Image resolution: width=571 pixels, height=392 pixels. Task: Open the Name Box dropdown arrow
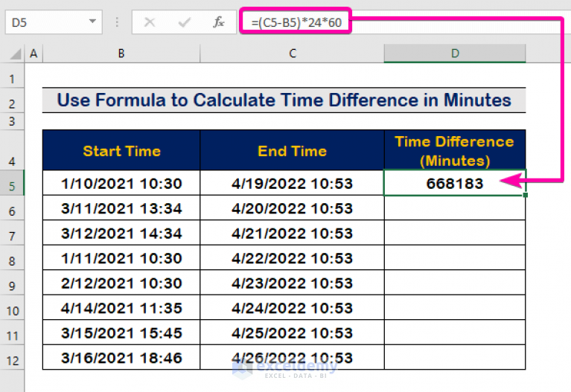pos(92,22)
